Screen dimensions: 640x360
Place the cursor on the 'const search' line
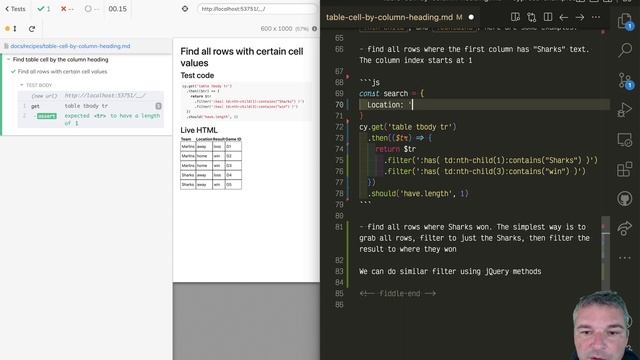pyautogui.click(x=392, y=93)
